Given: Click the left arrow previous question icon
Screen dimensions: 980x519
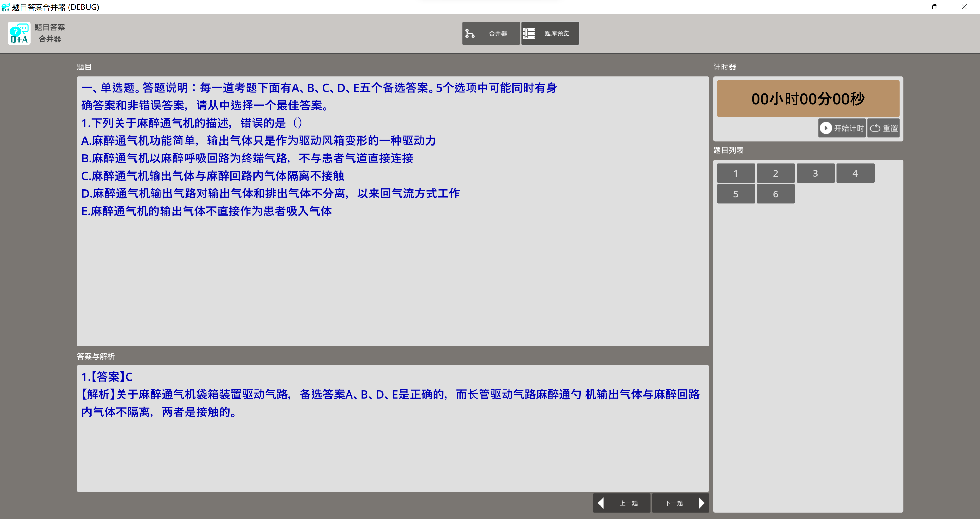Looking at the screenshot, I should coord(601,503).
